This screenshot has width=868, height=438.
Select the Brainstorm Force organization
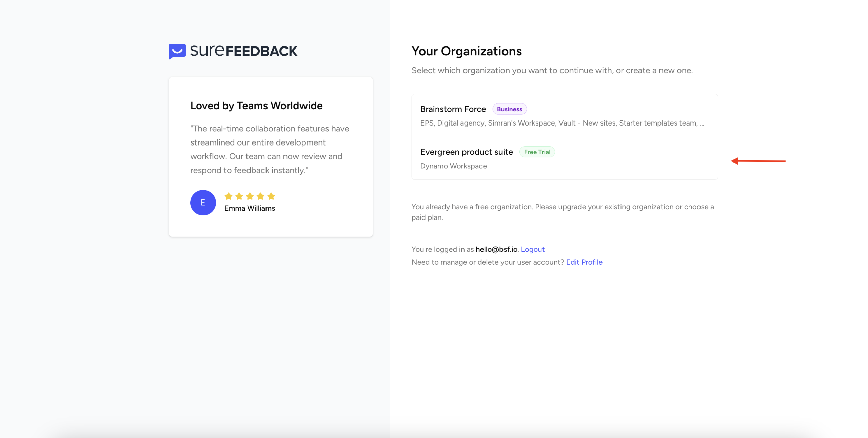pyautogui.click(x=453, y=109)
